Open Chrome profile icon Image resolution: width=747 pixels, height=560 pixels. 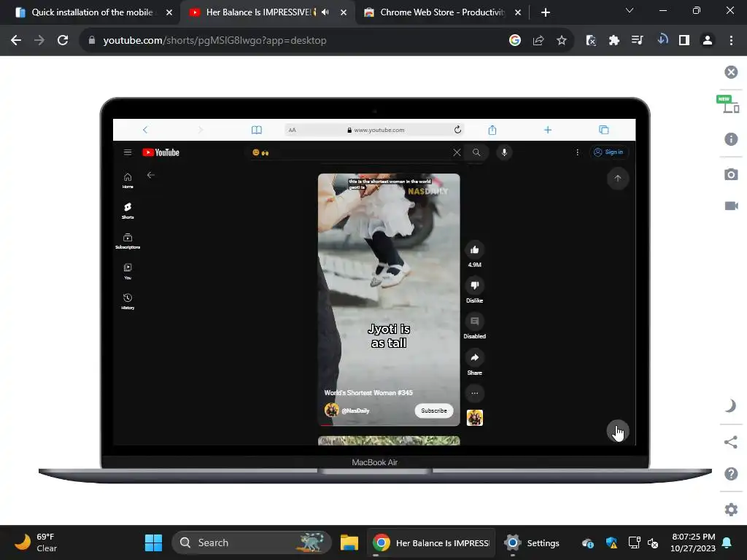click(708, 41)
